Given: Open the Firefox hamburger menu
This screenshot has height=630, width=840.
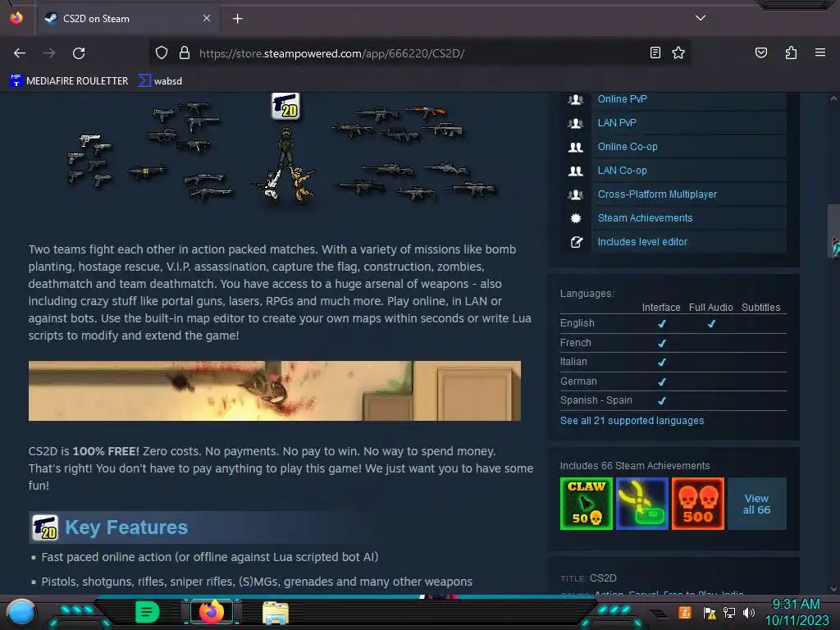Looking at the screenshot, I should click(819, 52).
